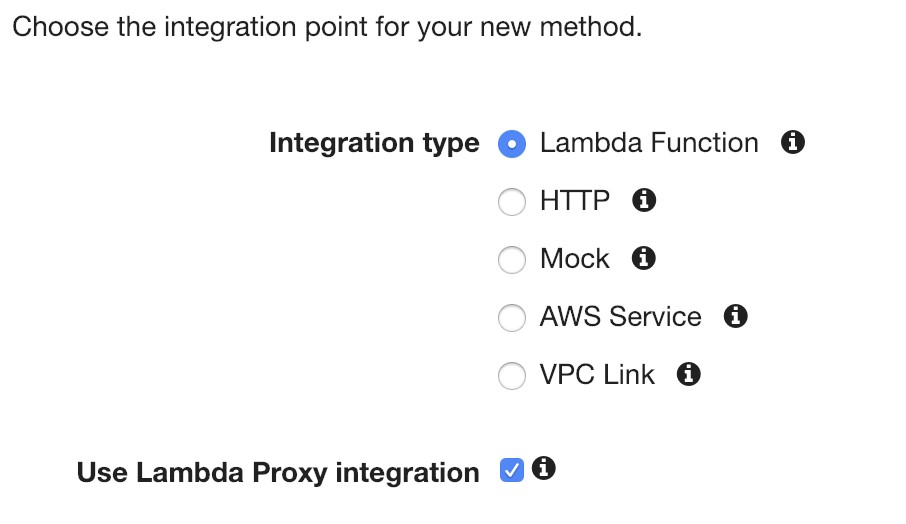Click info icon beside VPC Link
Viewport: 906px width, 524px height.
click(688, 375)
